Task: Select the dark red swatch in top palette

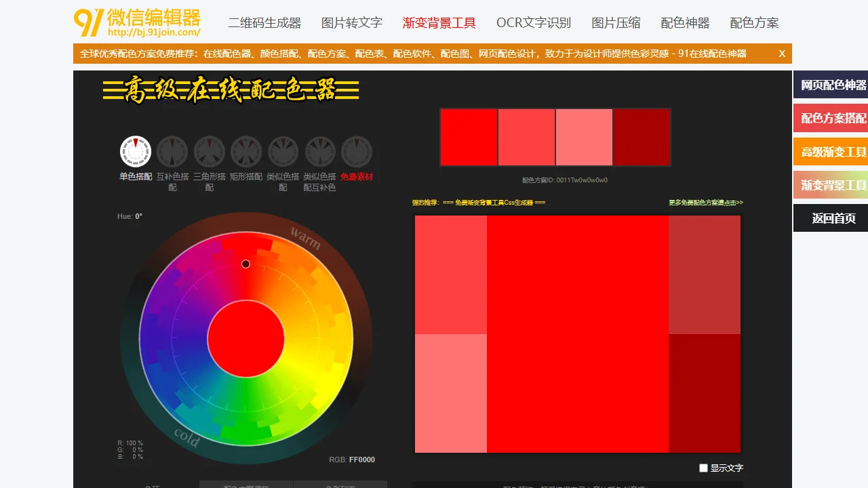Action: (642, 137)
